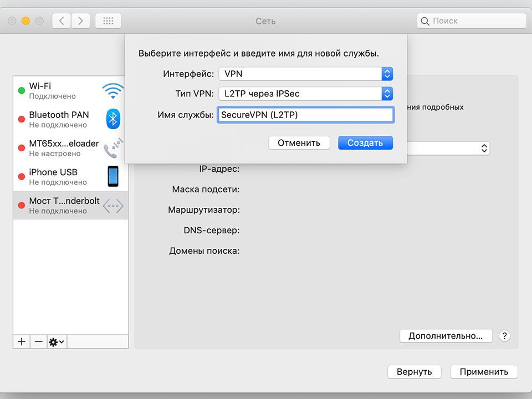Image resolution: width=532 pixels, height=399 pixels.
Task: Open the network actions gear menu
Action: 55,341
